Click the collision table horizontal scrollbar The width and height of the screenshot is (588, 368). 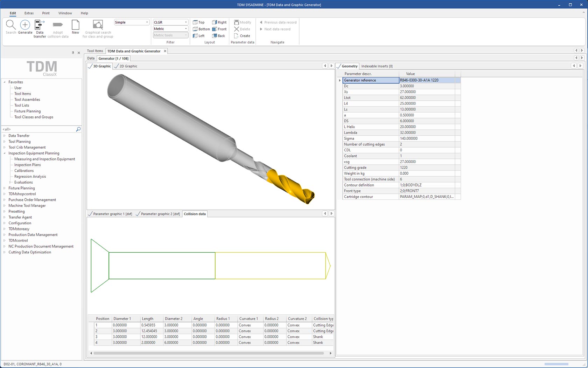point(209,353)
